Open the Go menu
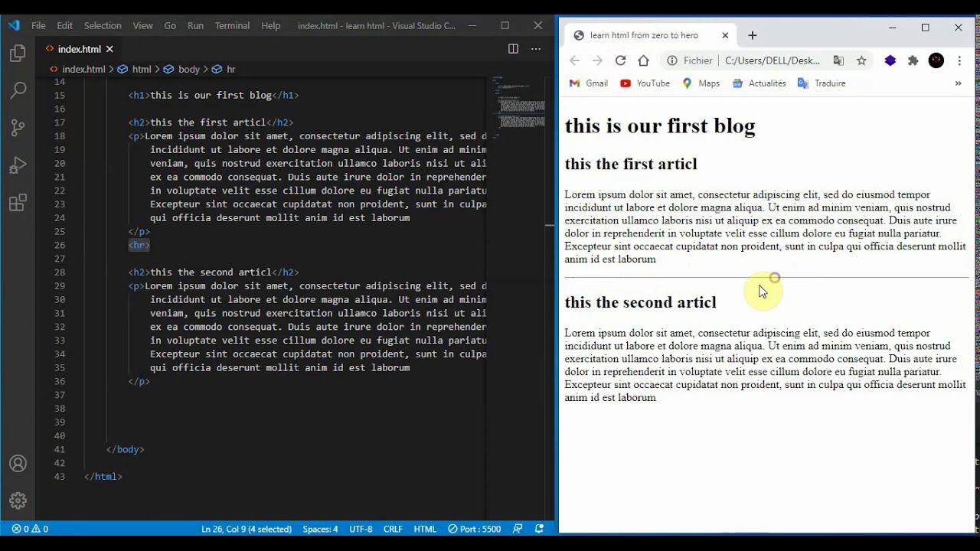980x551 pixels. pos(170,25)
